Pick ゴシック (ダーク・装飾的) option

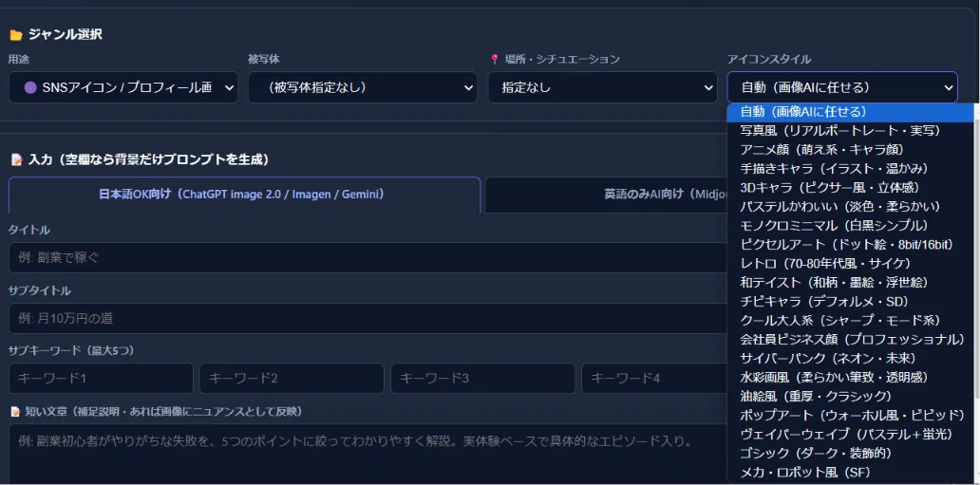[850, 453]
